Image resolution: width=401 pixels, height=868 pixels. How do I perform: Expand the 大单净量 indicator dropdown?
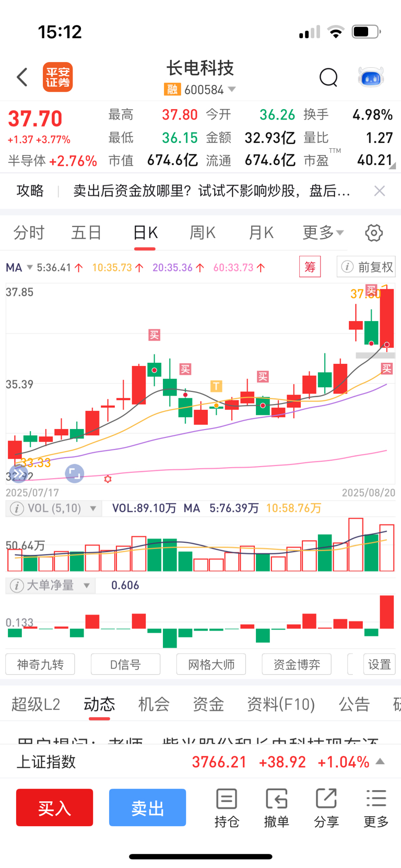click(87, 586)
